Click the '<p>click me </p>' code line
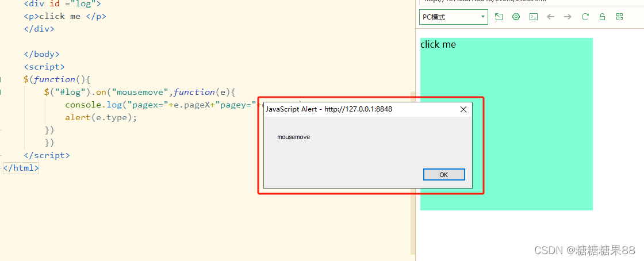Screen dimensions: 644x261 65,17
